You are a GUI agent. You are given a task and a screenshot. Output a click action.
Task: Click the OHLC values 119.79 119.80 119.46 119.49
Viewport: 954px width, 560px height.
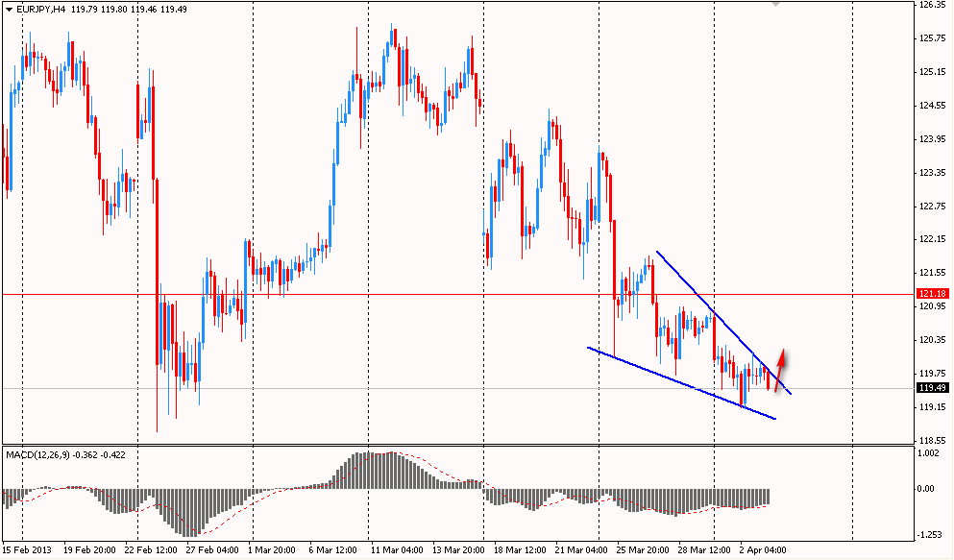coord(129,10)
